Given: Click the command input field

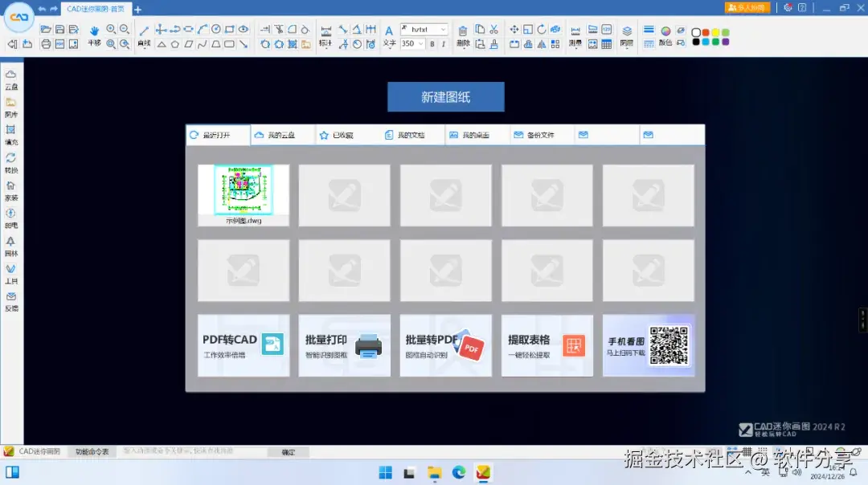Looking at the screenshot, I should pos(194,451).
